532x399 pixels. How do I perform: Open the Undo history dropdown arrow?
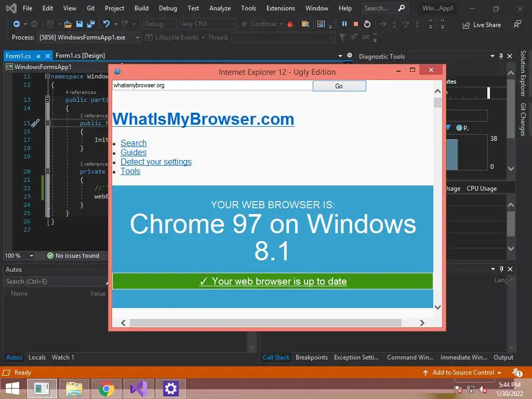[116, 24]
